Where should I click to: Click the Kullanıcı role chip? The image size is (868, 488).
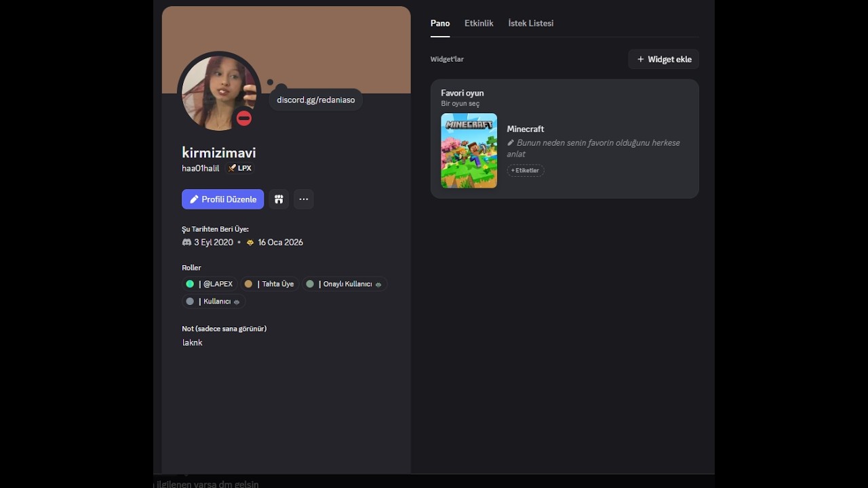point(213,301)
